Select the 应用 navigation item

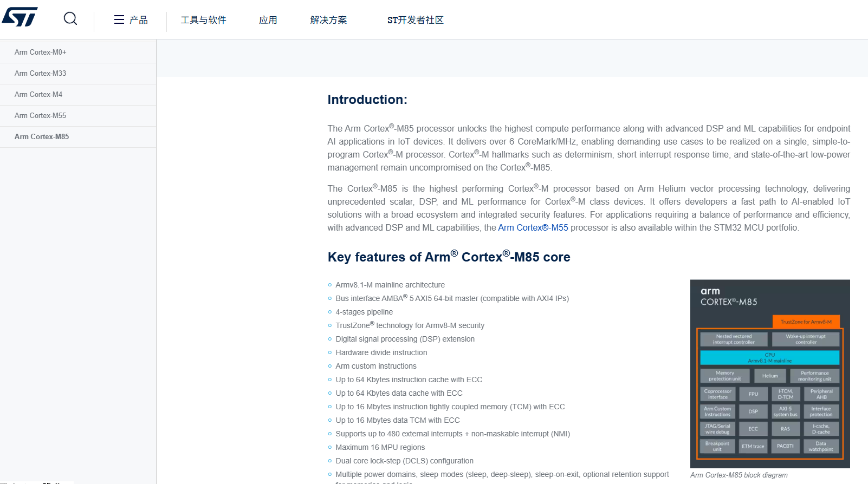[268, 20]
